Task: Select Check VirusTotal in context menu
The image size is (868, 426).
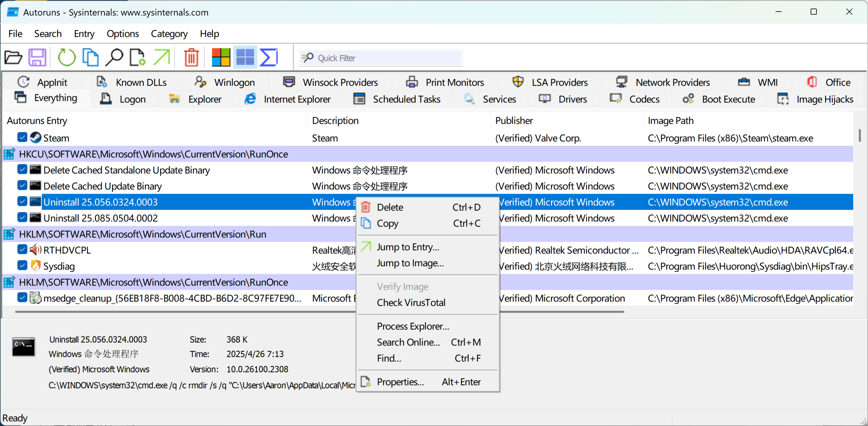Action: (427, 302)
